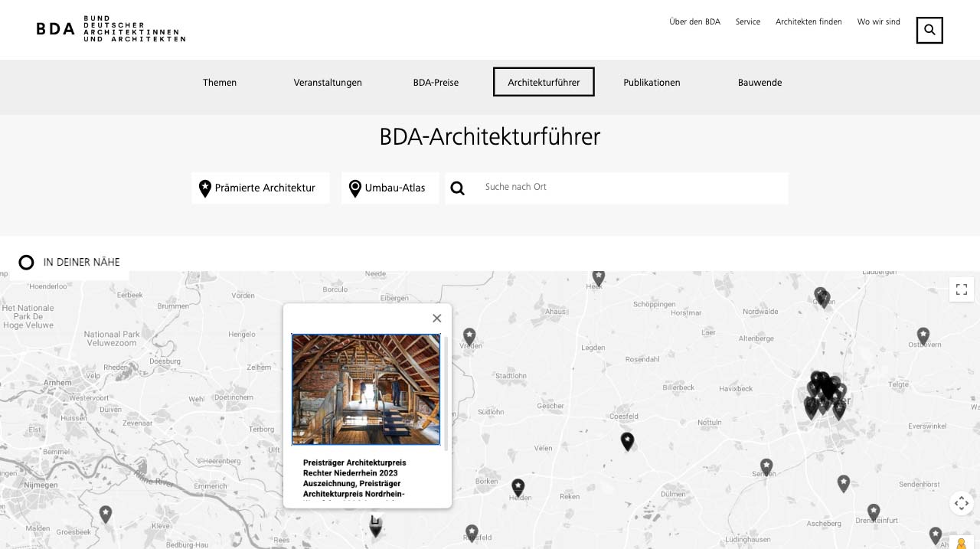Select black map marker near Coesfeld
This screenshot has height=549, width=980.
627,440
